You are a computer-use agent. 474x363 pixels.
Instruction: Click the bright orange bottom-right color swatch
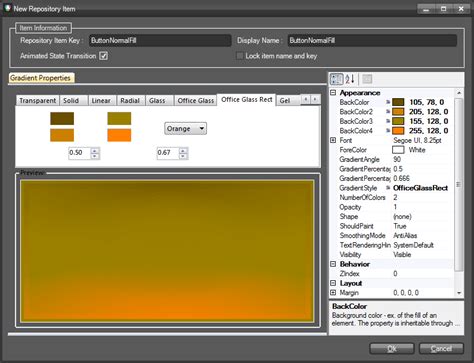click(x=119, y=135)
